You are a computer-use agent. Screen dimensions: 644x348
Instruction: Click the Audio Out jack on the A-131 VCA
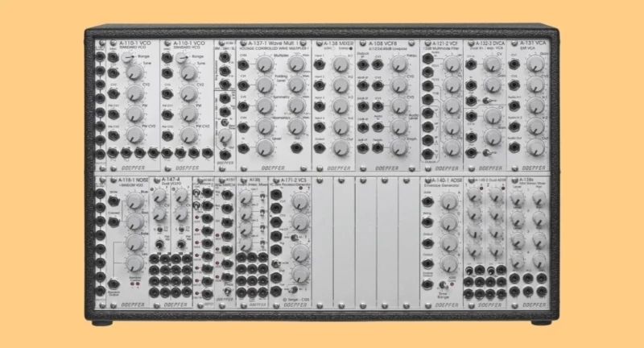(514, 147)
